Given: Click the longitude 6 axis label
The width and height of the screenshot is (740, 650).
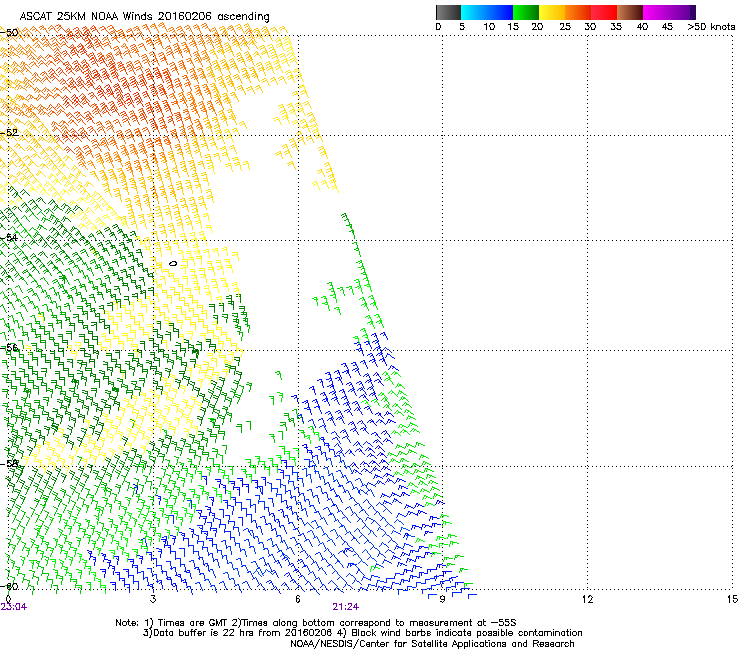Looking at the screenshot, I should (298, 599).
